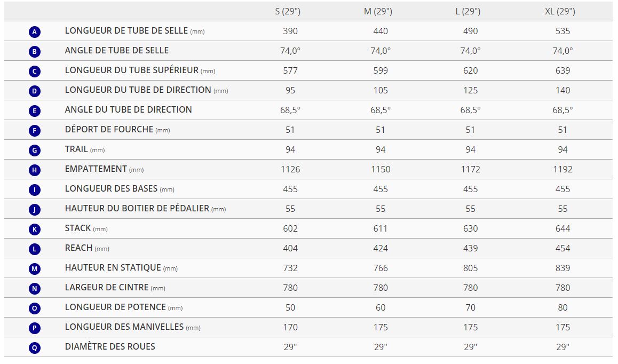618x364 pixels.
Task: Click the LONGUEUR DE TUBE DE SELLE label
Action: point(126,31)
